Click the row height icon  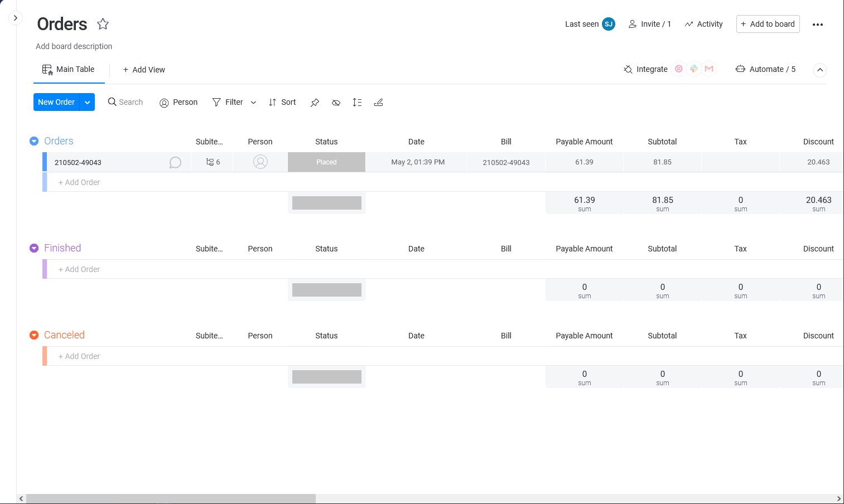(x=357, y=103)
